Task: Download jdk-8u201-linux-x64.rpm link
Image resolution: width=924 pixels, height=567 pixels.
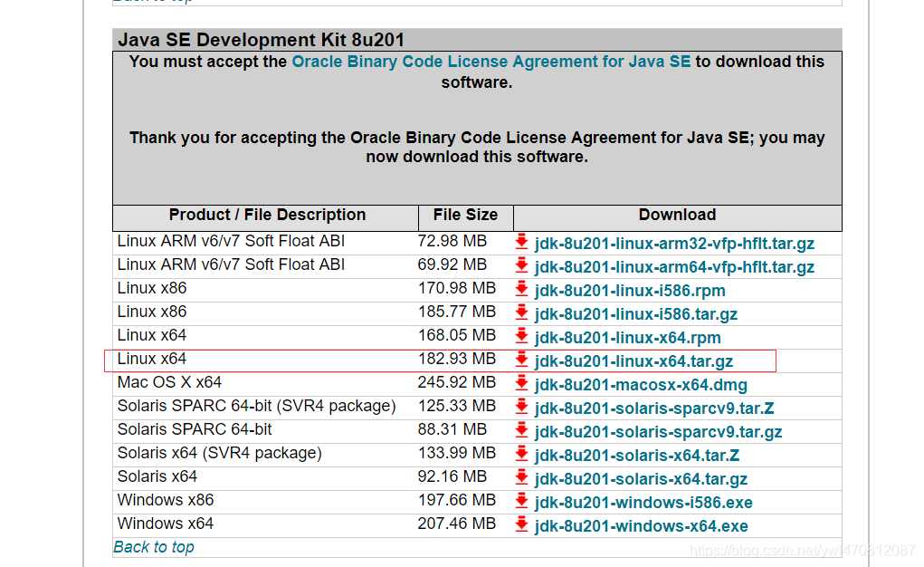Action: click(x=627, y=338)
